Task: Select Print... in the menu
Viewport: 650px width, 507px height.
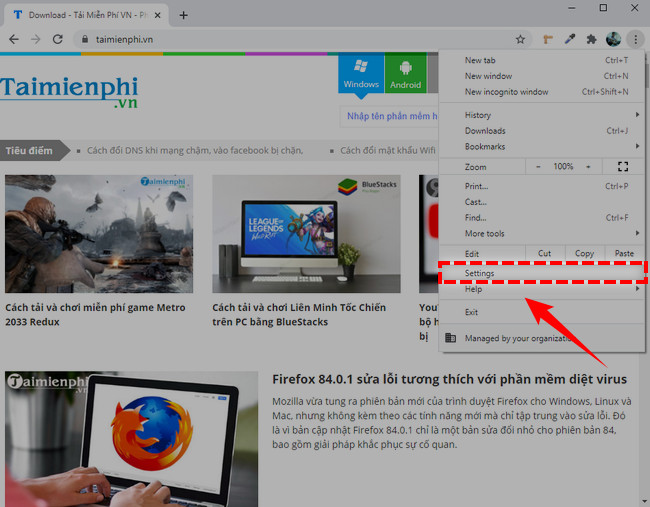Action: (542, 186)
